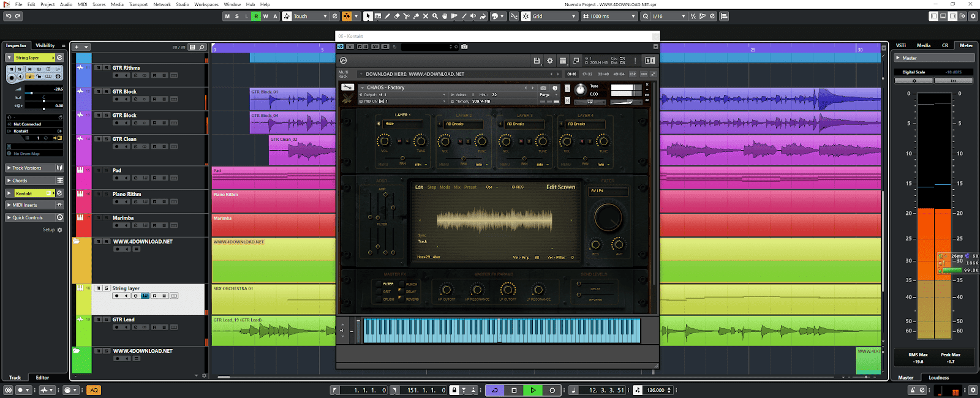The height and width of the screenshot is (398, 980).
Task: Click the Kontakt virtual keyboard
Action: pos(502,331)
